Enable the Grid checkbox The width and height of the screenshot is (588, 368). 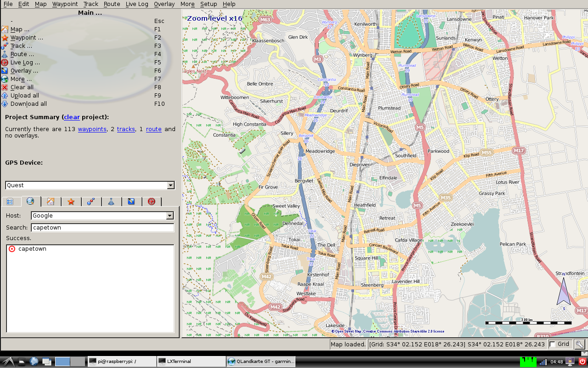[552, 344]
